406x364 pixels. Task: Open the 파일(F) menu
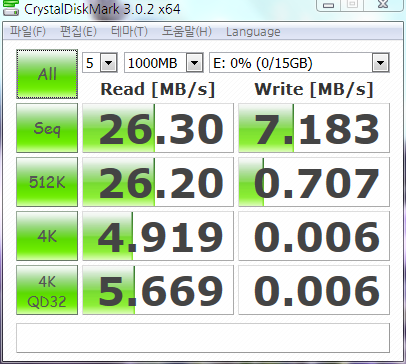[x=28, y=32]
